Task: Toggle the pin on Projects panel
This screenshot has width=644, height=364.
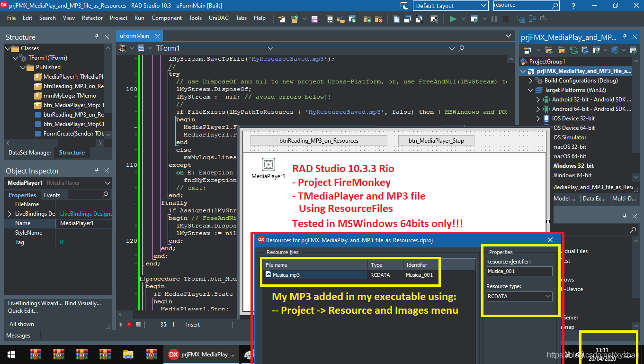Action: (625, 37)
